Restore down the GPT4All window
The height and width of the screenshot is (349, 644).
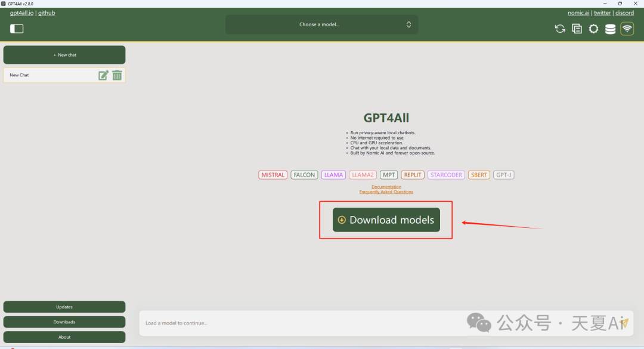pyautogui.click(x=620, y=4)
